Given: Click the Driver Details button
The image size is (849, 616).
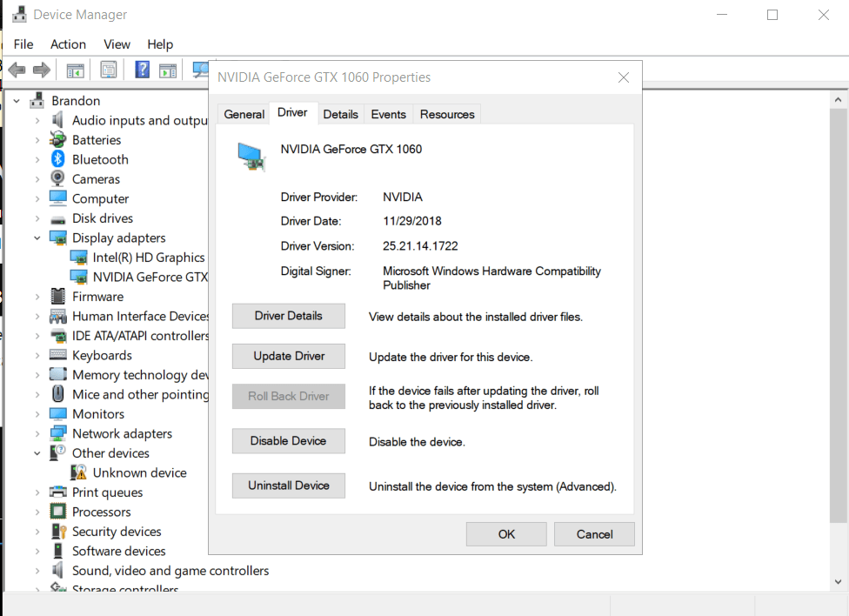Looking at the screenshot, I should pyautogui.click(x=289, y=316).
